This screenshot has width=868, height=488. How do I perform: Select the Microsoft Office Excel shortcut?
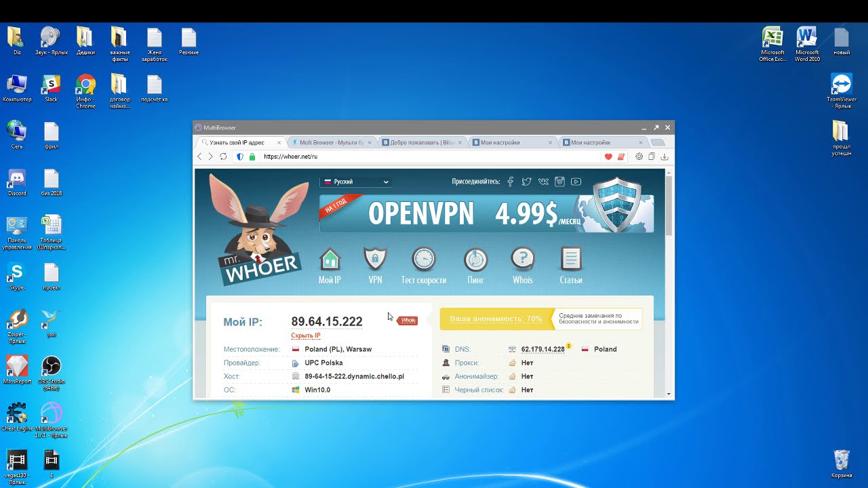pyautogui.click(x=772, y=44)
